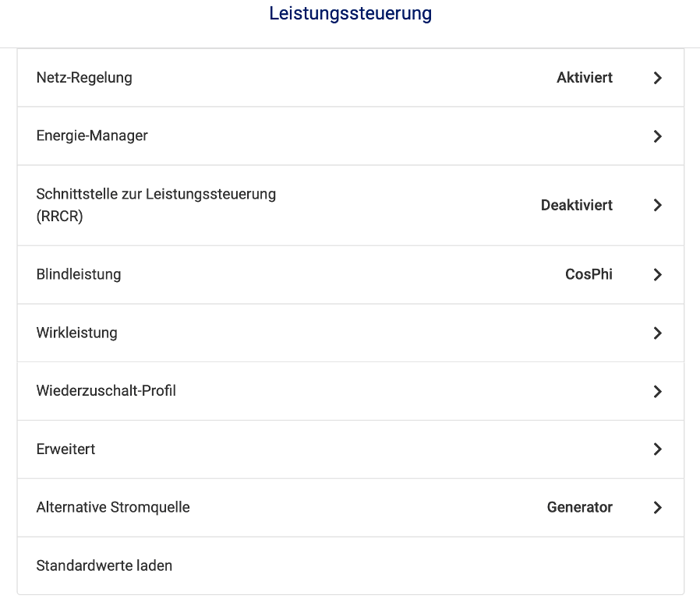The image size is (700, 606).
Task: Click the chevron next to Netz-Regelung
Action: coord(657,78)
